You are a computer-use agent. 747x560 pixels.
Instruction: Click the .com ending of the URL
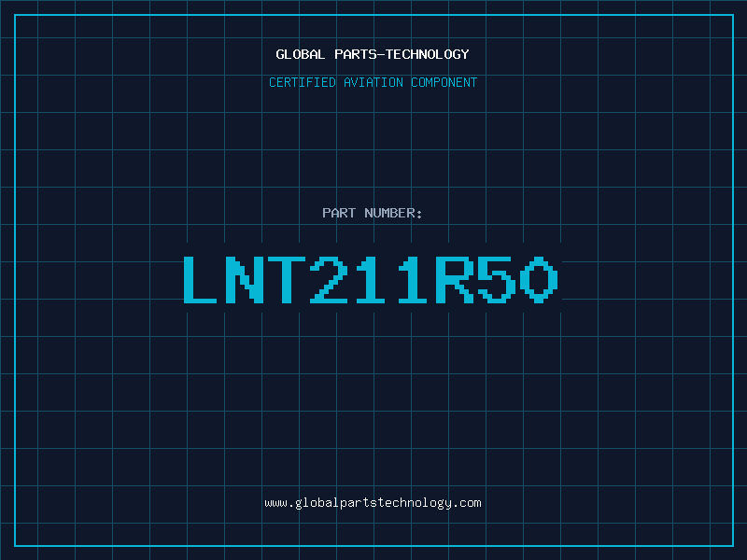467,503
